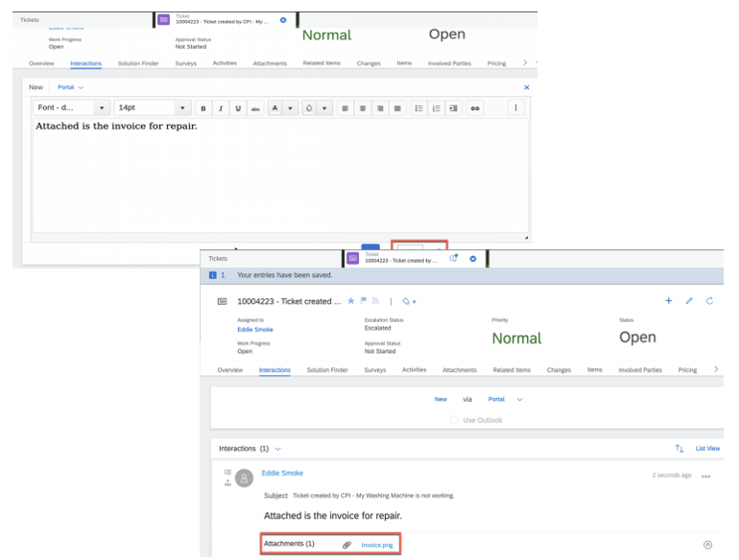
Task: Click the info message icon
Action: coord(212,275)
